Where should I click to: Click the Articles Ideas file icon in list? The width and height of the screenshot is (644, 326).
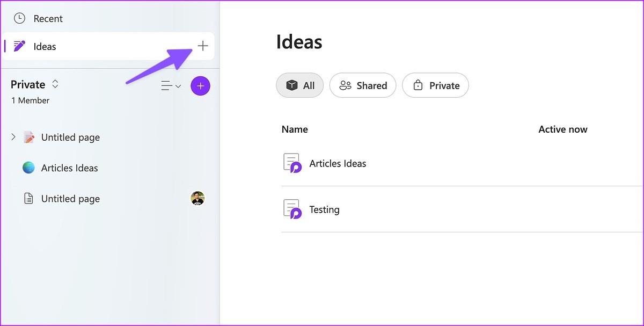pos(292,163)
